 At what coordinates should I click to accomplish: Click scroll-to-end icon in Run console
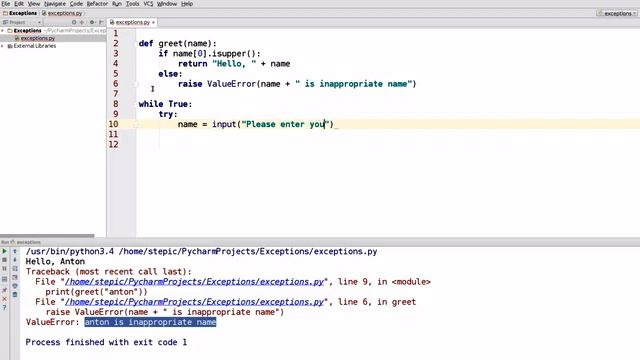click(x=15, y=278)
